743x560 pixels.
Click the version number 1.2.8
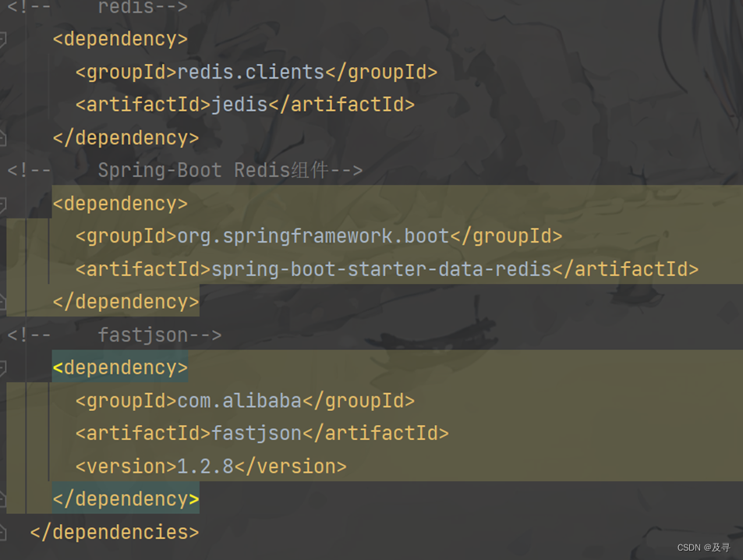(207, 466)
